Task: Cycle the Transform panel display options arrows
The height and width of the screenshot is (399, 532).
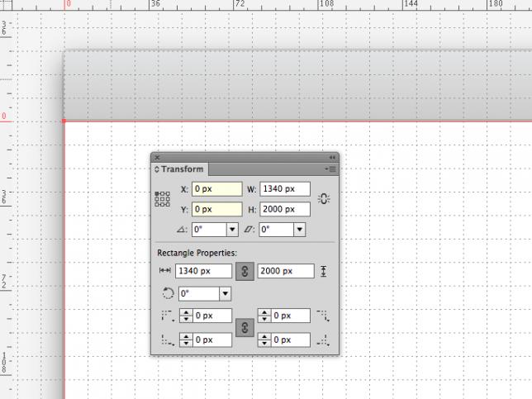Action: [157, 169]
